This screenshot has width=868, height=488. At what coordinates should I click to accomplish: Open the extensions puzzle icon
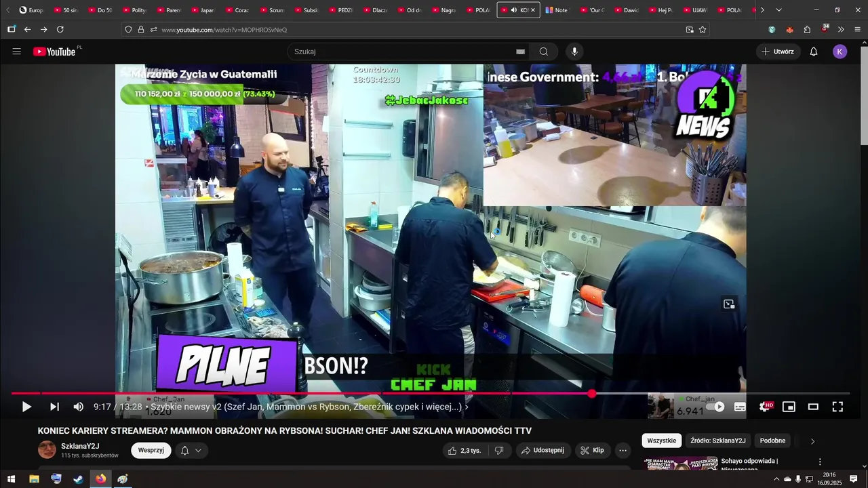coord(807,30)
